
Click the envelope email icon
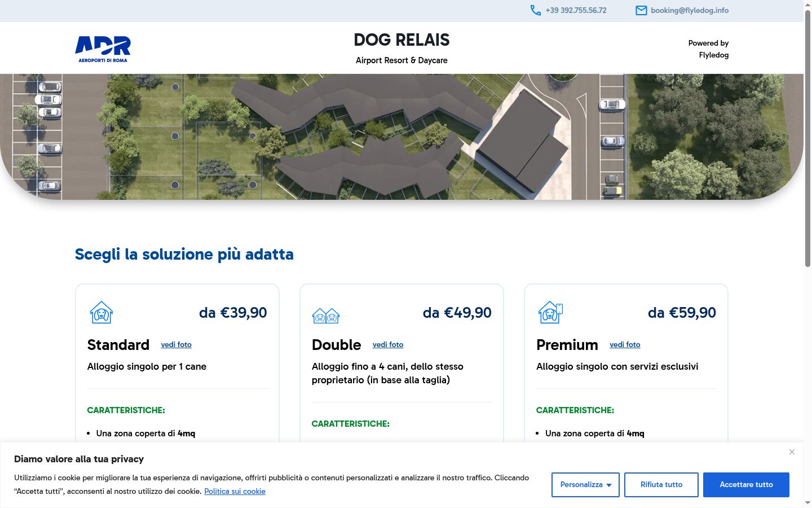[641, 10]
